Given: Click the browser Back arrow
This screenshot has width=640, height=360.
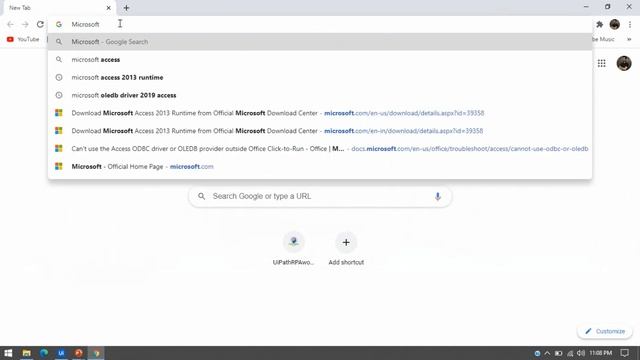Looking at the screenshot, I should (x=10, y=24).
